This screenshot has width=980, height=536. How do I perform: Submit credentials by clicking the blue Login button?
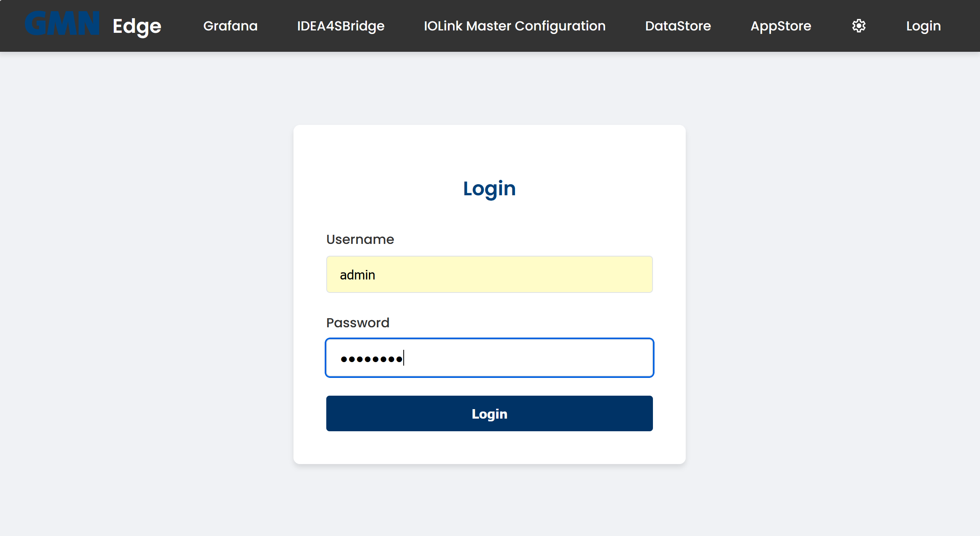(489, 413)
